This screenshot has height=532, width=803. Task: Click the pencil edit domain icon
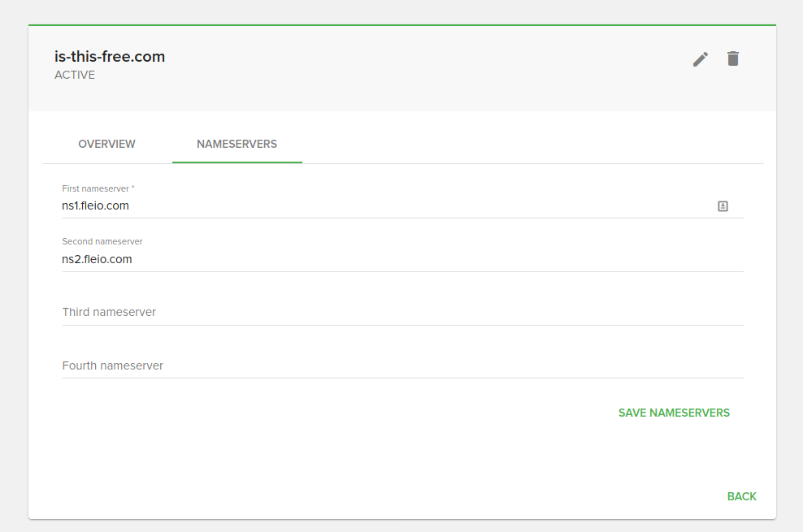[x=700, y=58]
